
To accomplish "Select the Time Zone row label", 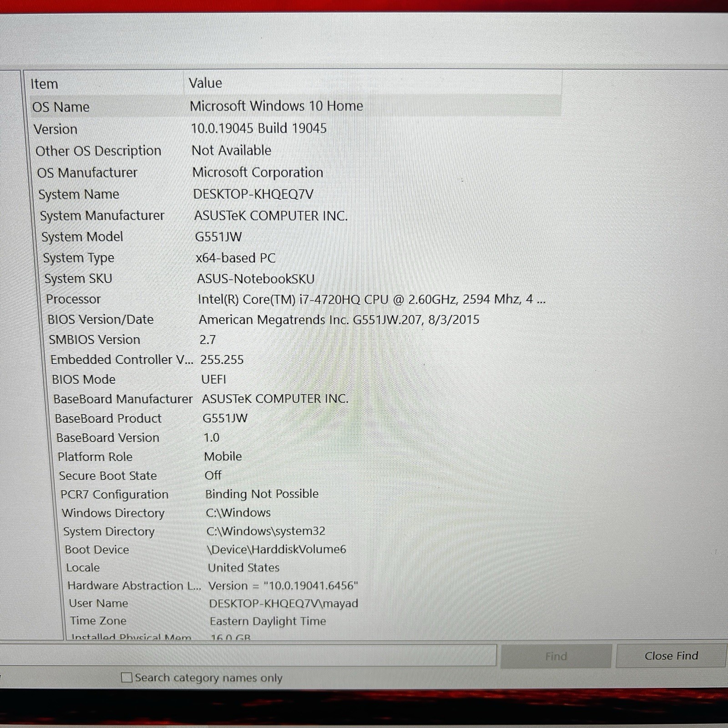I will click(98, 621).
